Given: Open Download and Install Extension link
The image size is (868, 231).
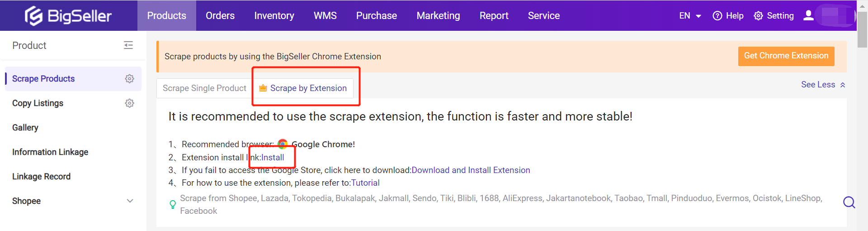Looking at the screenshot, I should click(x=471, y=170).
